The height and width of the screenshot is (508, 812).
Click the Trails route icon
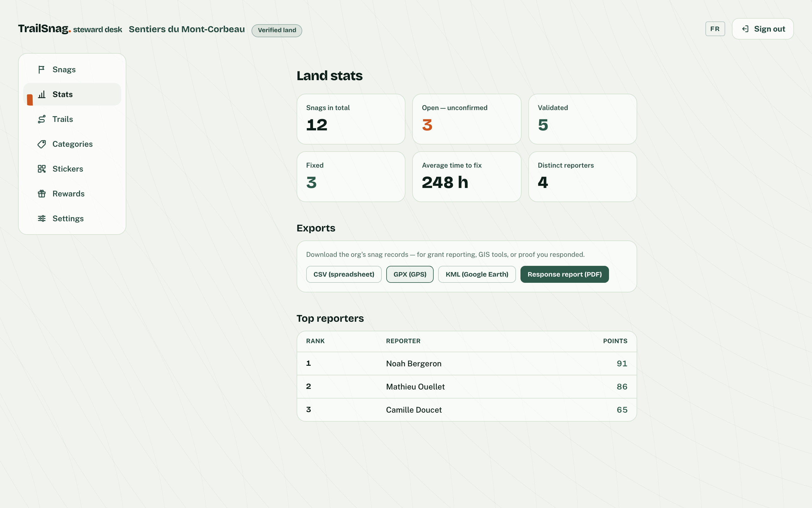click(x=42, y=119)
